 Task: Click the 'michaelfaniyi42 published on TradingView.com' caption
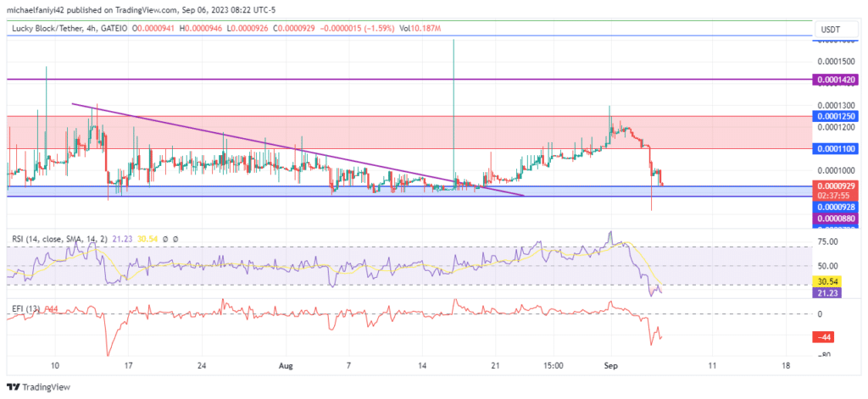point(93,10)
